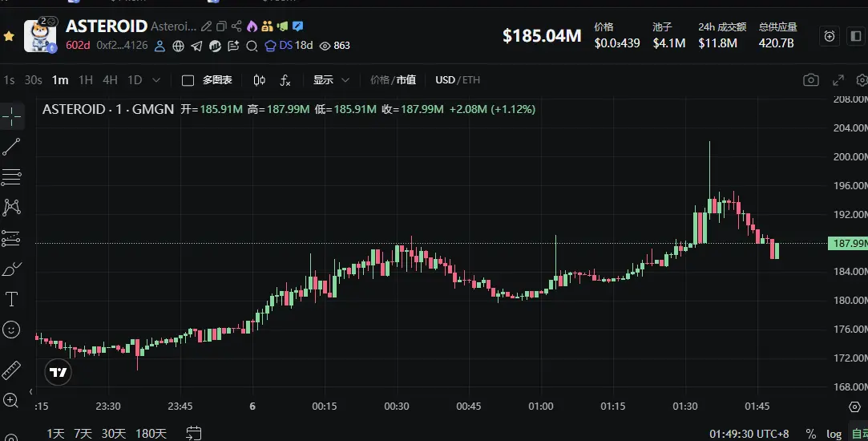Open the globe website icon
The image size is (868, 441).
(x=178, y=46)
